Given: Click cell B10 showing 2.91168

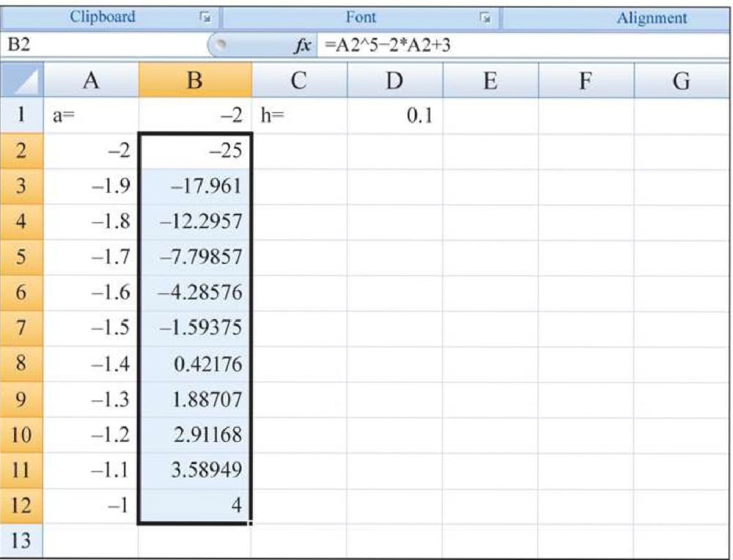Looking at the screenshot, I should click(195, 435).
